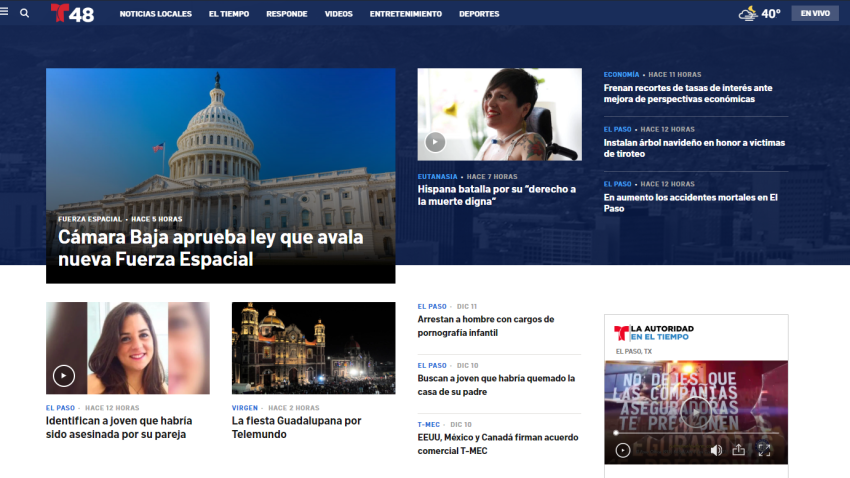
Task: Click the weather cloud icon
Action: (748, 13)
